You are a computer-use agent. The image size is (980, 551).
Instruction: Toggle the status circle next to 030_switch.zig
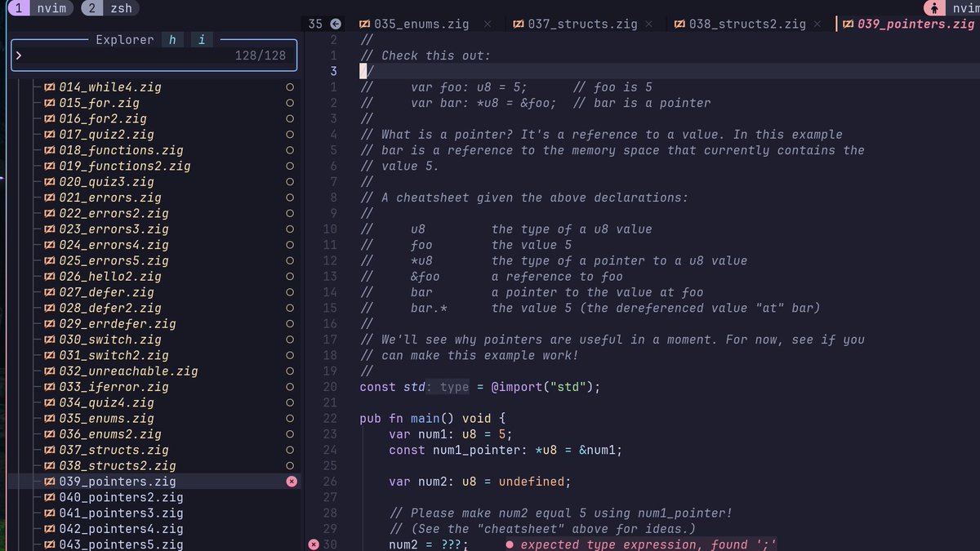(290, 340)
